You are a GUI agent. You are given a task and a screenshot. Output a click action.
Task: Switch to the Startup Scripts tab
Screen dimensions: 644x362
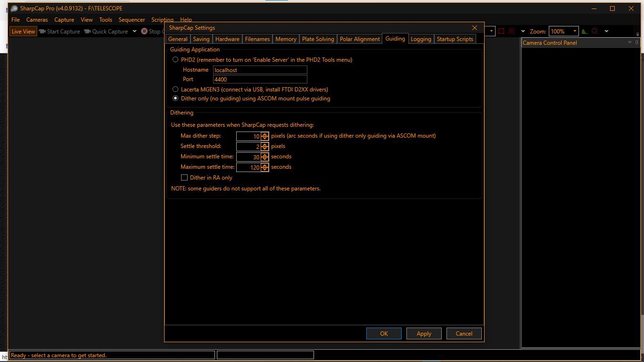click(x=455, y=39)
